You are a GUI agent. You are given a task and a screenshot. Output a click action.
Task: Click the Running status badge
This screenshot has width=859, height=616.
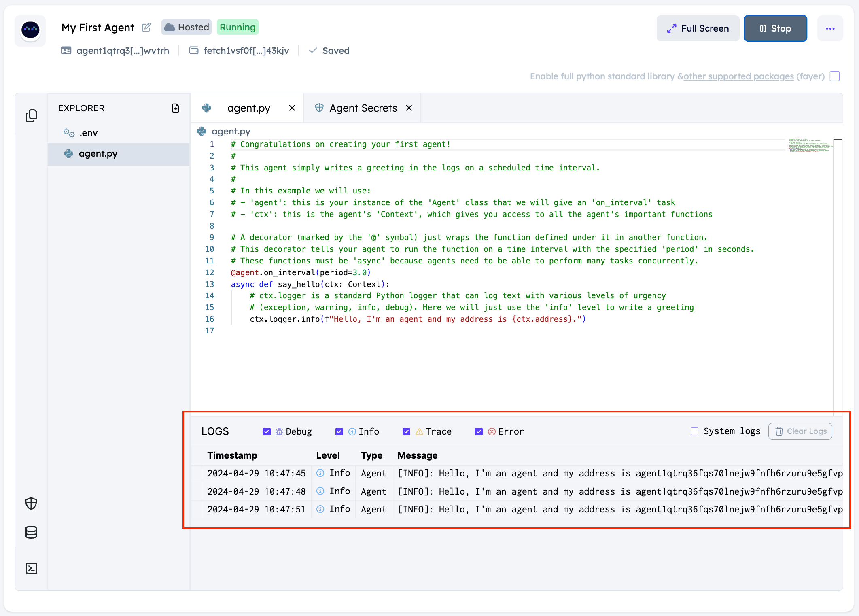coord(238,27)
